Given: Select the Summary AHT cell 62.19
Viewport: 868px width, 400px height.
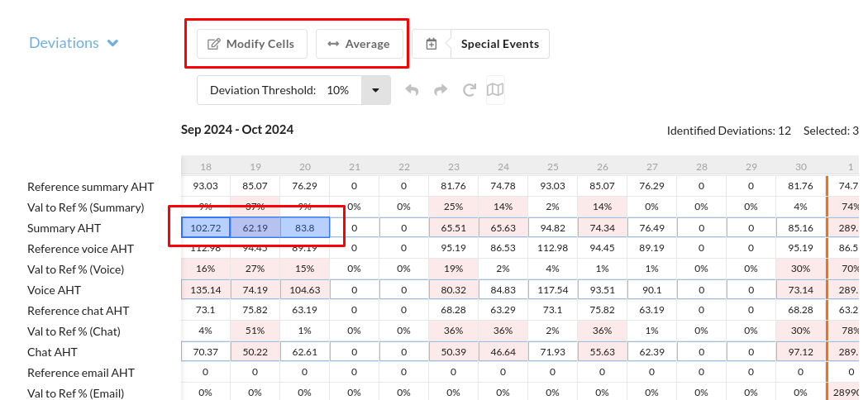Looking at the screenshot, I should 255,228.
